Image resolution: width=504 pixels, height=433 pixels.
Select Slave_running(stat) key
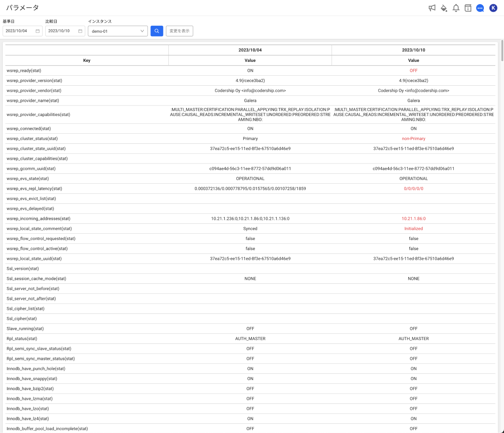pos(25,329)
